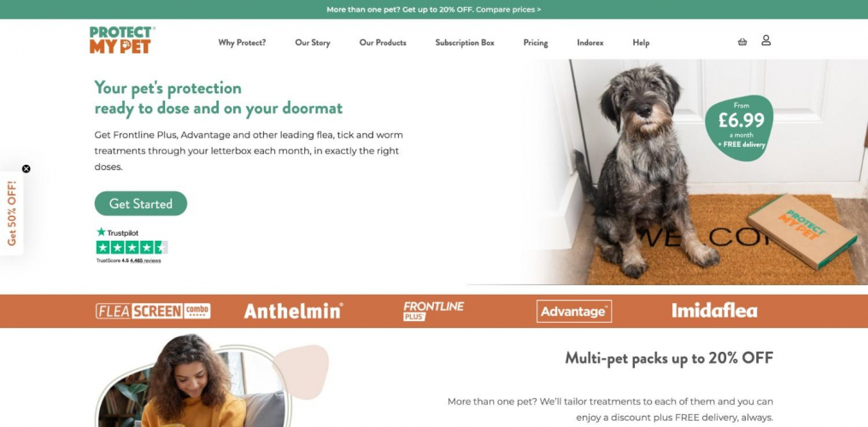The height and width of the screenshot is (427, 868).
Task: Select the Advantage brand logo
Action: 574,312
